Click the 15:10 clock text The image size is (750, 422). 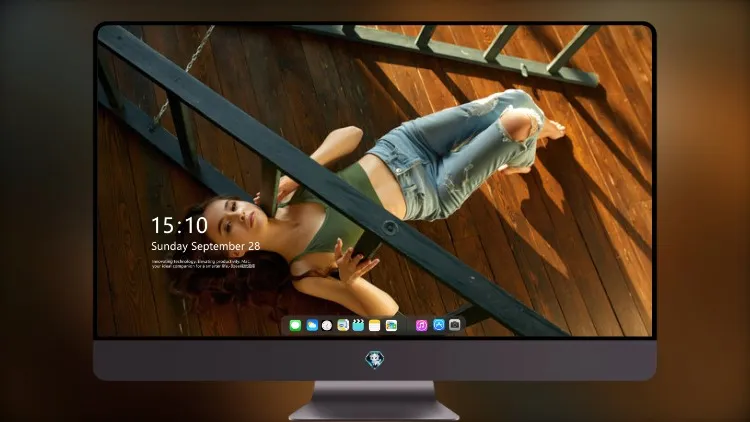pyautogui.click(x=179, y=225)
